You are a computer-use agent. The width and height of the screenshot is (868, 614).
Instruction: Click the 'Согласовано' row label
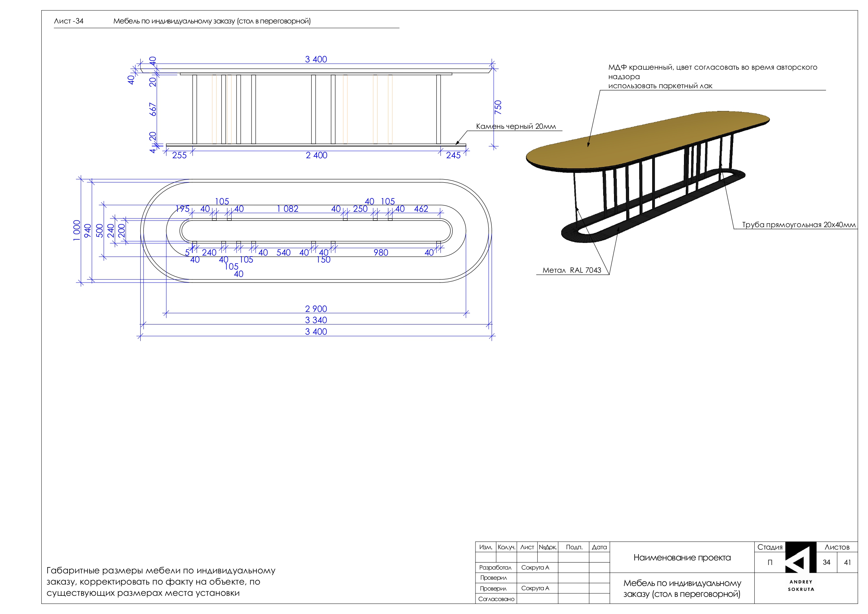[x=496, y=599]
